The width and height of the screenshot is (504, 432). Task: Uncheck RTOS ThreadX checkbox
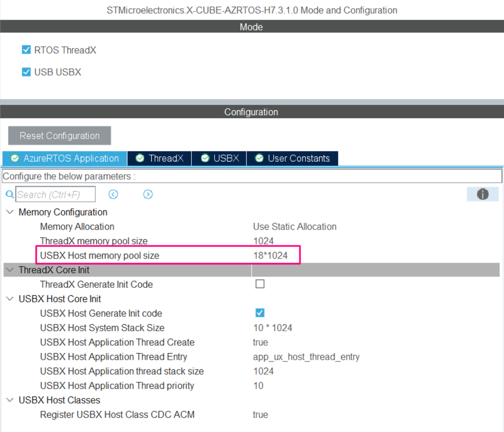click(26, 50)
